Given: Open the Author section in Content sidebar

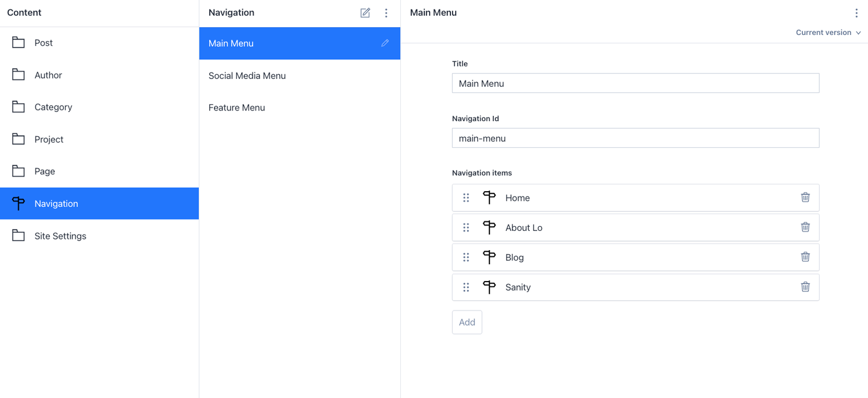Looking at the screenshot, I should coord(47,75).
